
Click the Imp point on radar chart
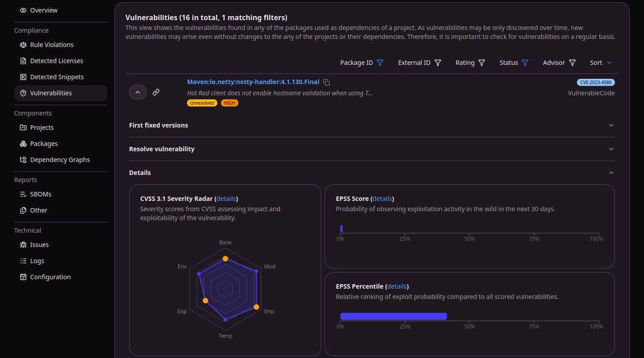(256, 307)
